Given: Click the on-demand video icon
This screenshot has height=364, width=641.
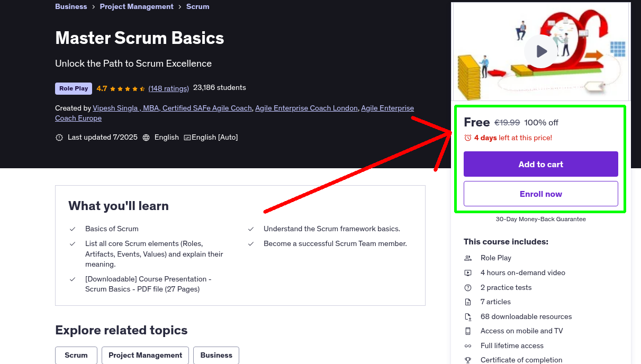Looking at the screenshot, I should (x=468, y=273).
